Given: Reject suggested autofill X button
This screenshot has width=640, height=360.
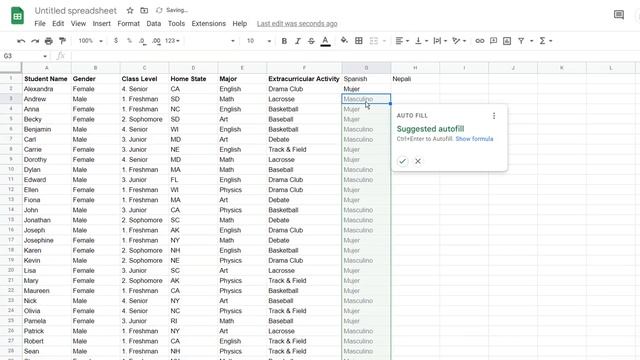Looking at the screenshot, I should [x=418, y=161].
